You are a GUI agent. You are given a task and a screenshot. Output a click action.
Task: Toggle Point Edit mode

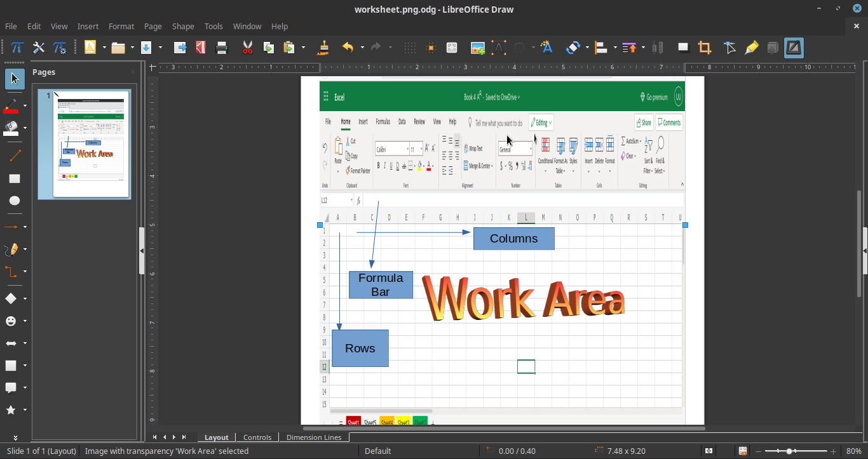pyautogui.click(x=729, y=48)
